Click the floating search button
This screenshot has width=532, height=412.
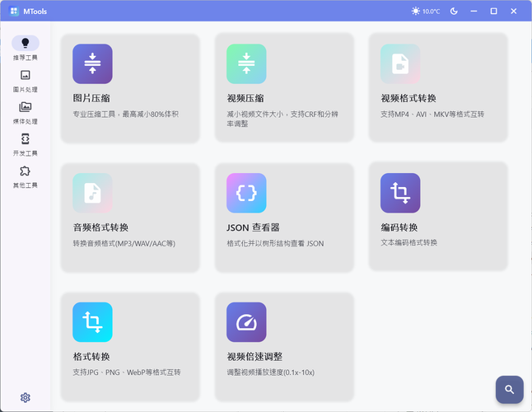click(x=509, y=389)
